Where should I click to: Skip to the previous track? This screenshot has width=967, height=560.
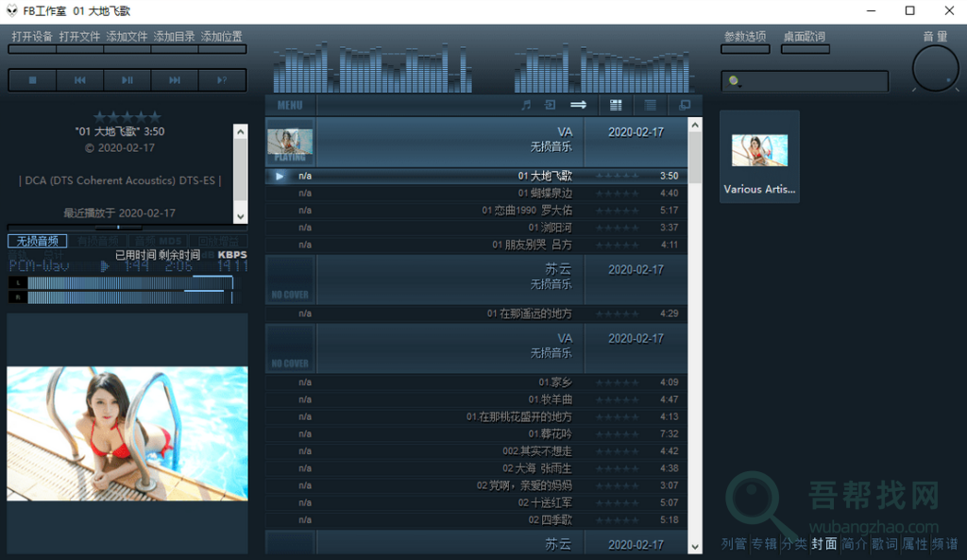coord(80,80)
